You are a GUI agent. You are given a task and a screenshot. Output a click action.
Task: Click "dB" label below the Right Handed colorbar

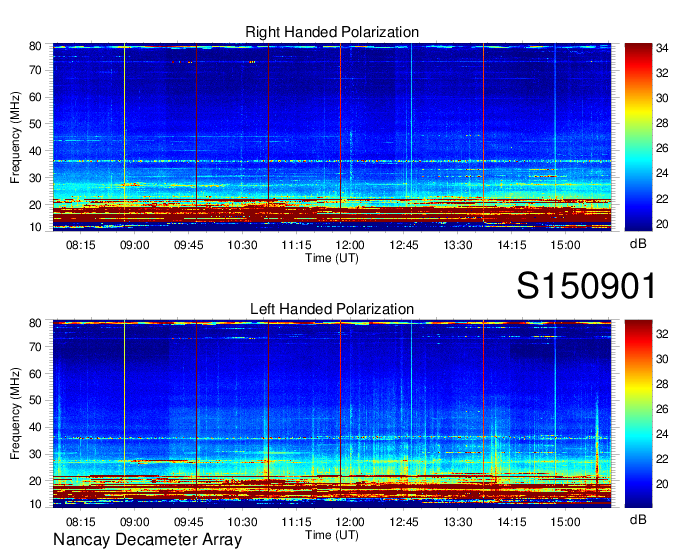pyautogui.click(x=638, y=244)
